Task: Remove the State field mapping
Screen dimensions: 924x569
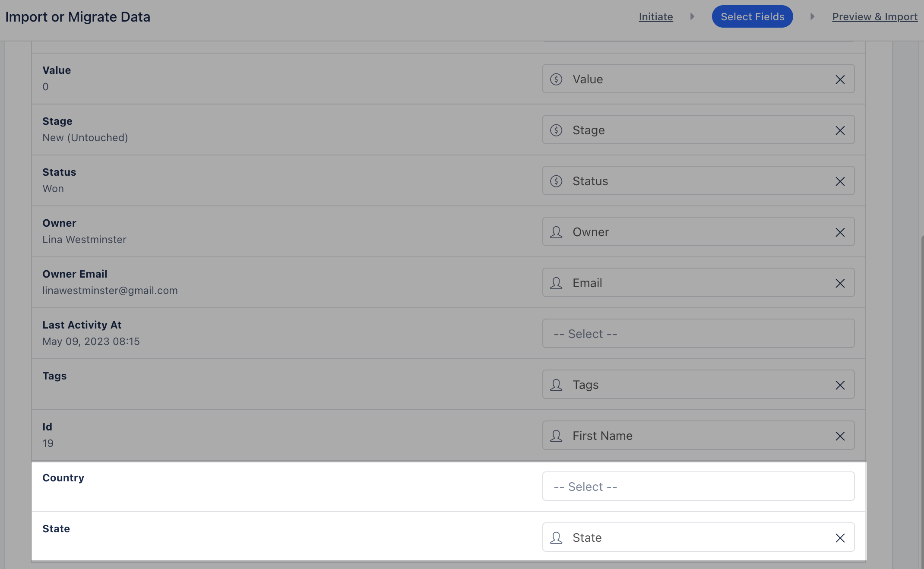Action: 840,538
